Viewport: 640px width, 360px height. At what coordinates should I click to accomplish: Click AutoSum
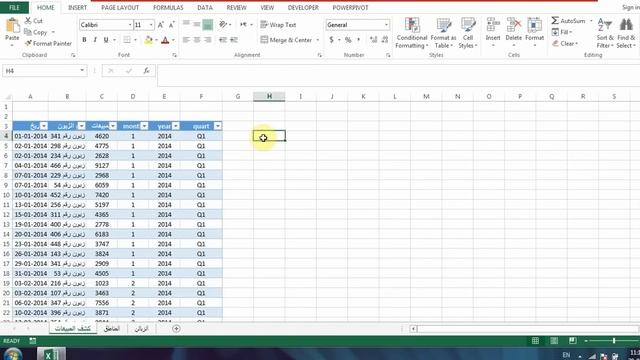coord(569,20)
